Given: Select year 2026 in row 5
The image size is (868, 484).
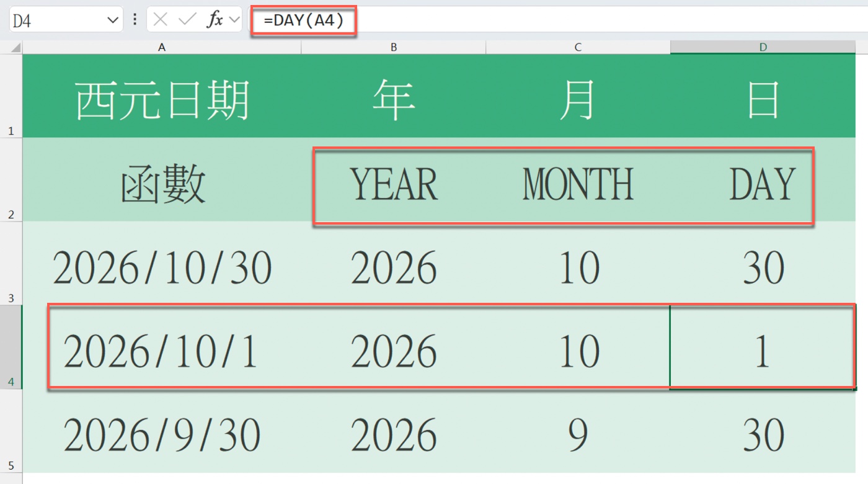Looking at the screenshot, I should point(394,431).
